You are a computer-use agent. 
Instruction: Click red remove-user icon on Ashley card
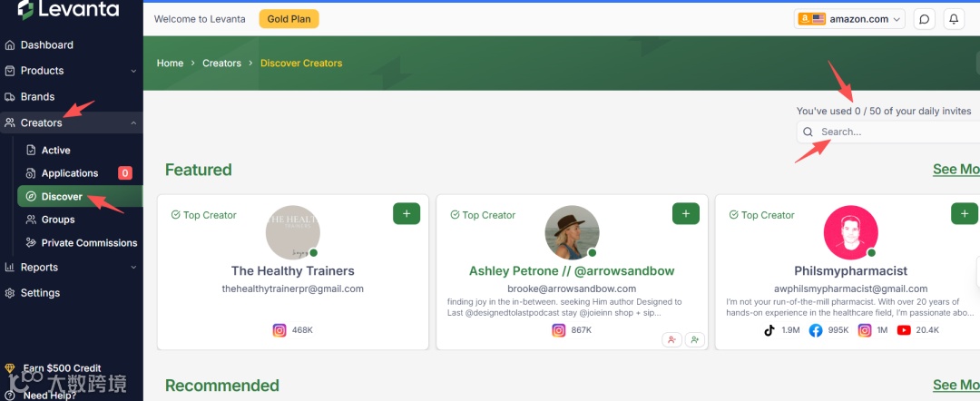tap(671, 340)
